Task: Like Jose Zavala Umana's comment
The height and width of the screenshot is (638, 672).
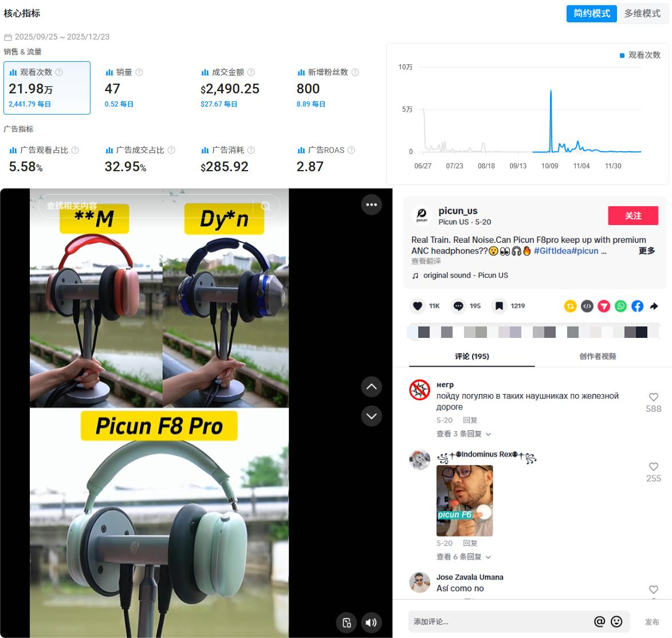Action: tap(653, 589)
